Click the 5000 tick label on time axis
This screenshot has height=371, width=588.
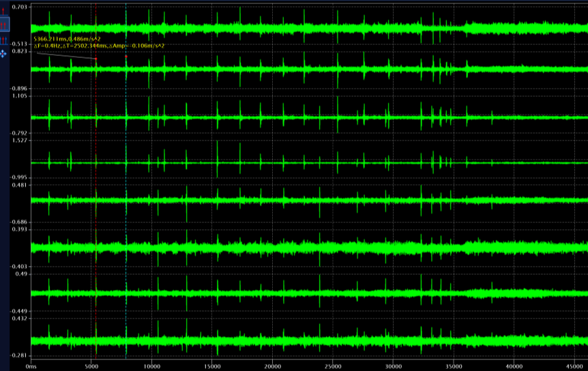point(93,366)
